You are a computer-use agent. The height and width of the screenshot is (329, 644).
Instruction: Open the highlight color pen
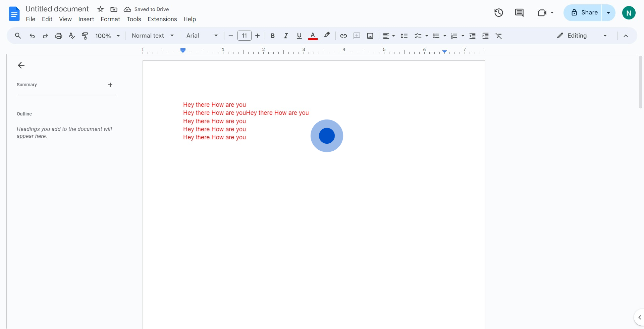327,35
